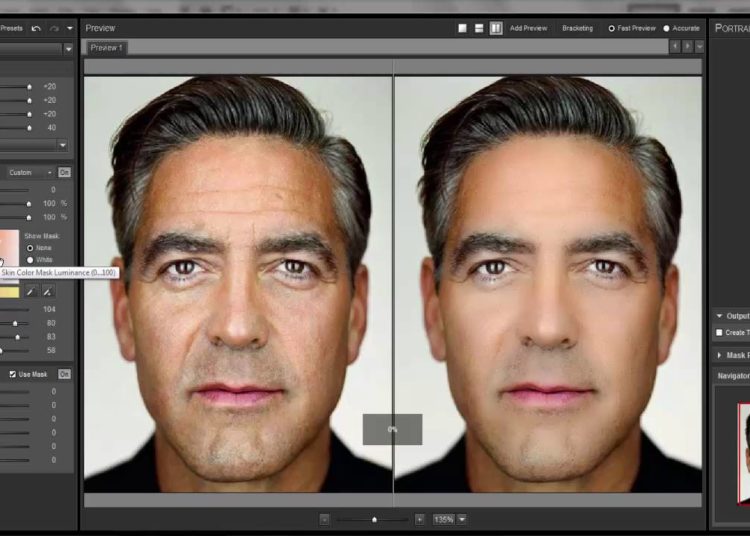Image resolution: width=750 pixels, height=536 pixels.
Task: Pick the first skin mask eyedropper
Action: coord(30,291)
